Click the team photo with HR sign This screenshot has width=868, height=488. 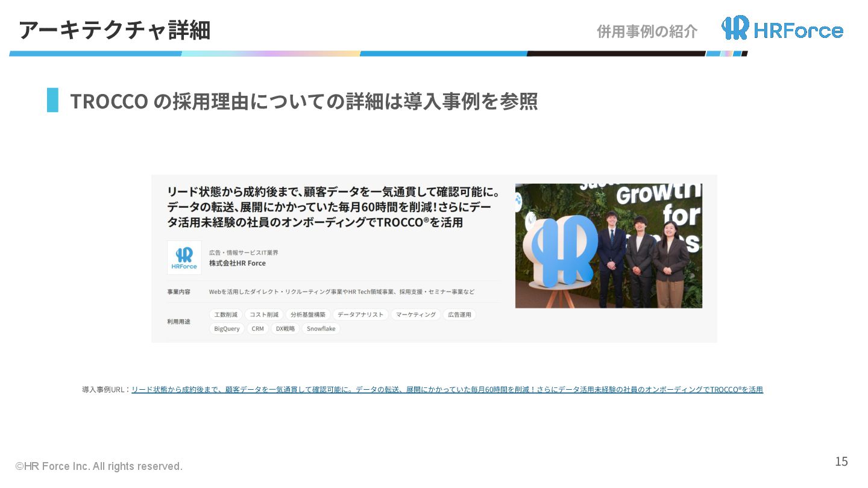click(x=609, y=246)
